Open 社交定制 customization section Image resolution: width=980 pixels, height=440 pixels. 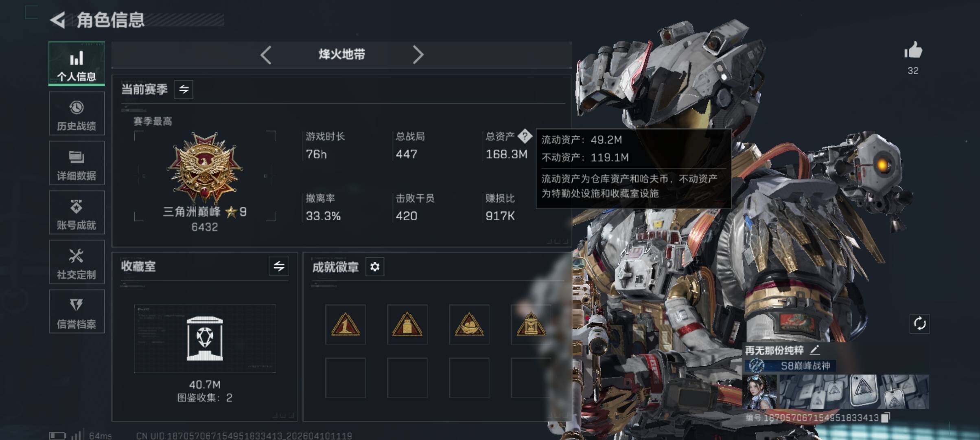(77, 262)
